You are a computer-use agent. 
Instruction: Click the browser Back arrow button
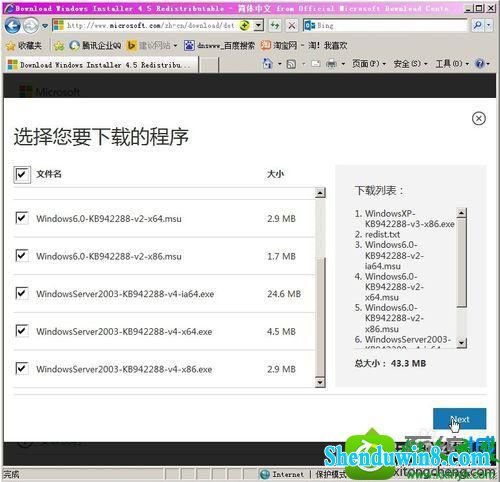click(x=13, y=26)
